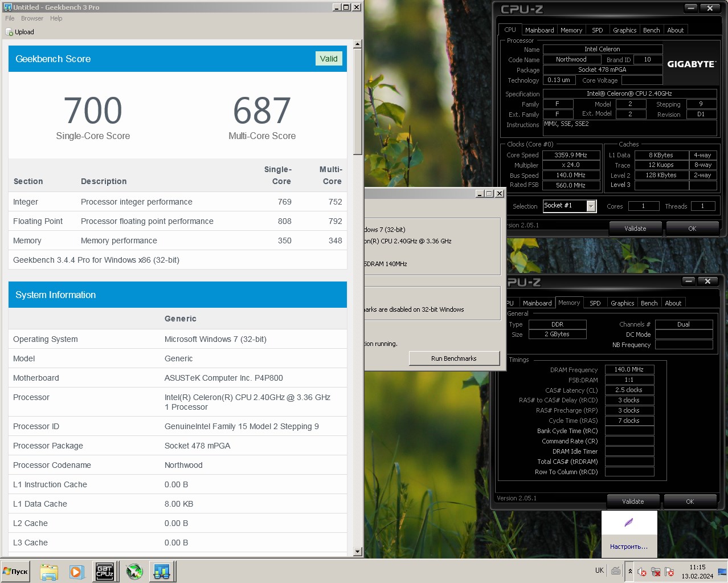Click the Multiplier value x 24.0
Screen dimensions: 728x583
click(571, 165)
